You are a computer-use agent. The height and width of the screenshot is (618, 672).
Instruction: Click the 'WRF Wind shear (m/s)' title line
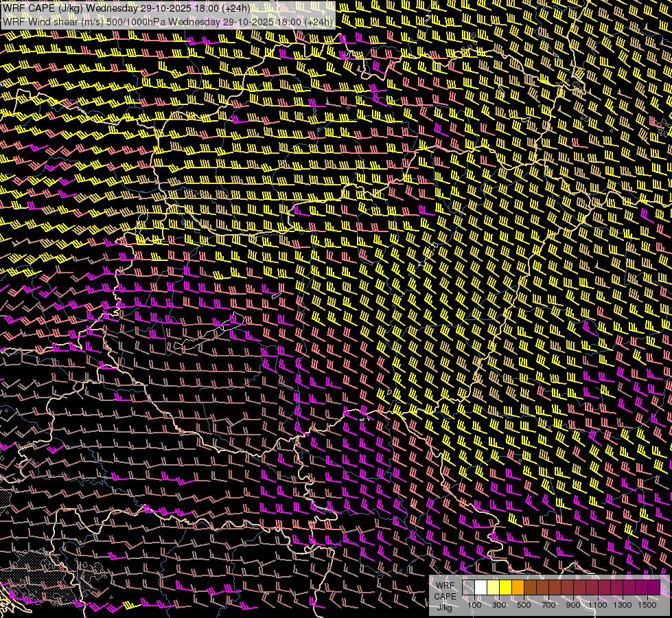[x=167, y=22]
